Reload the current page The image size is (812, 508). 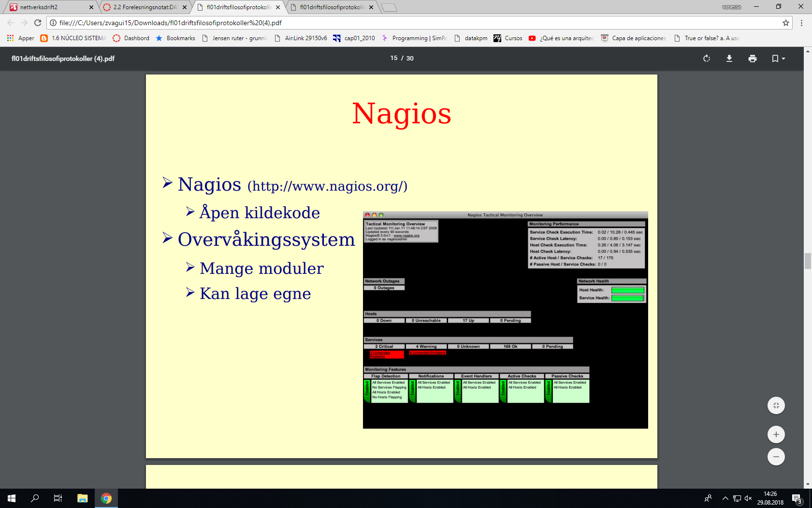tap(38, 23)
